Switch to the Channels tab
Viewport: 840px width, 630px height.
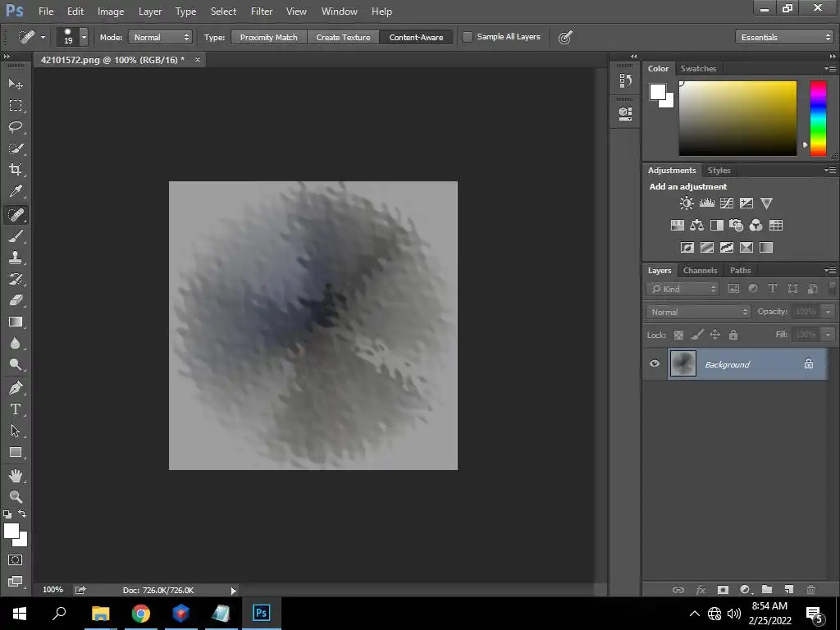(700, 270)
